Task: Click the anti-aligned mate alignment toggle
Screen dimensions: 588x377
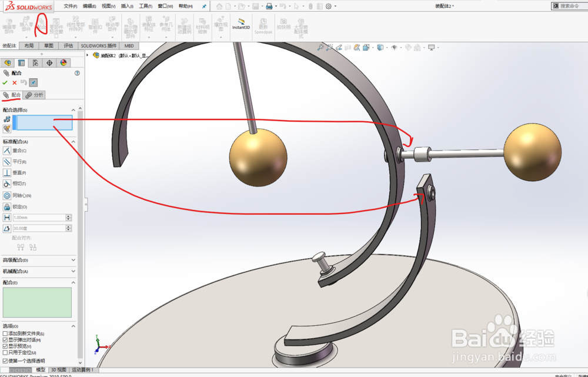Action: point(33,247)
